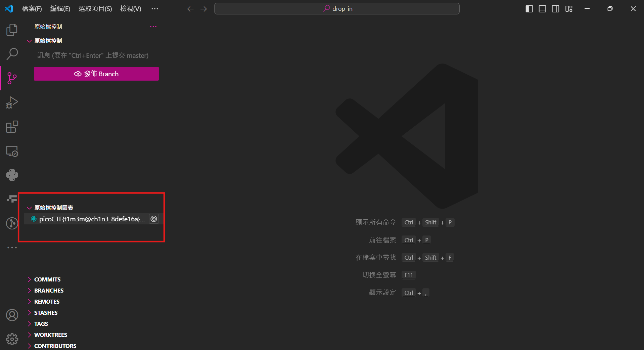Open the customize layout icon
This screenshot has height=350, width=644.
[569, 9]
